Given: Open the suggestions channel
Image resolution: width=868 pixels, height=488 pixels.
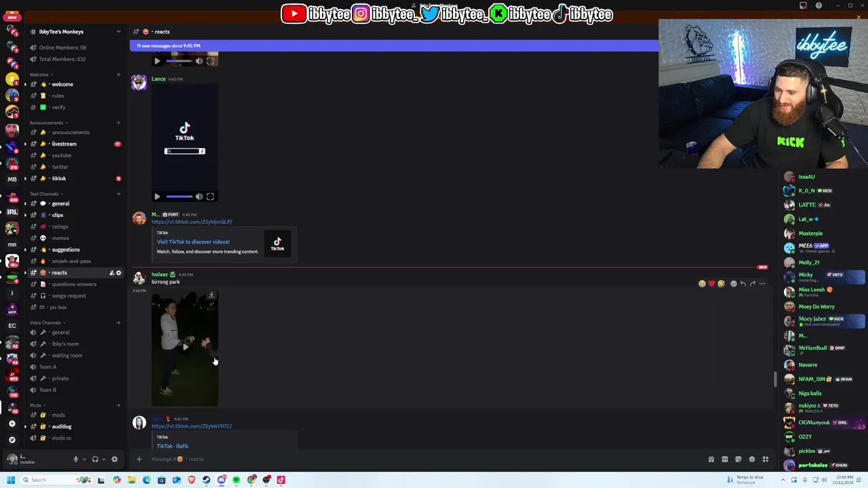Looking at the screenshot, I should pyautogui.click(x=75, y=249).
